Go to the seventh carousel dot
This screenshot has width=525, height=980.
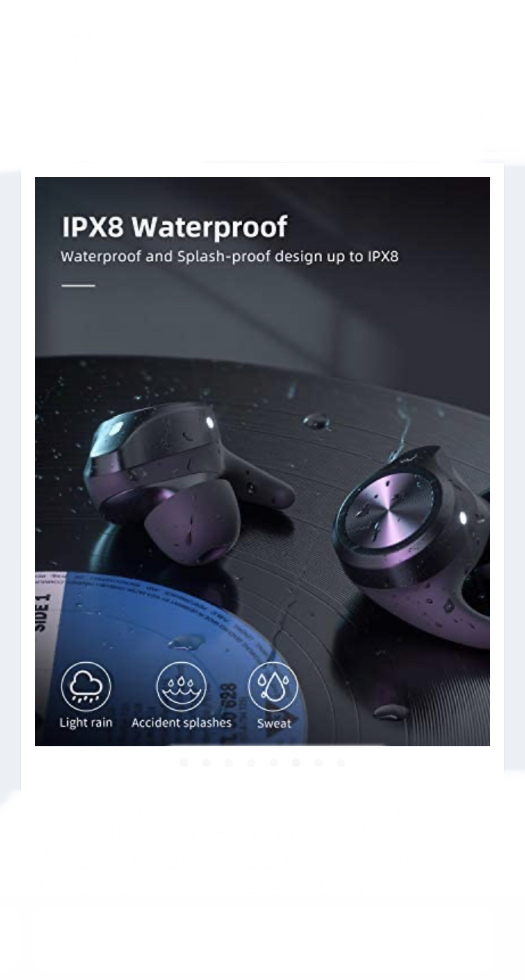[x=318, y=763]
